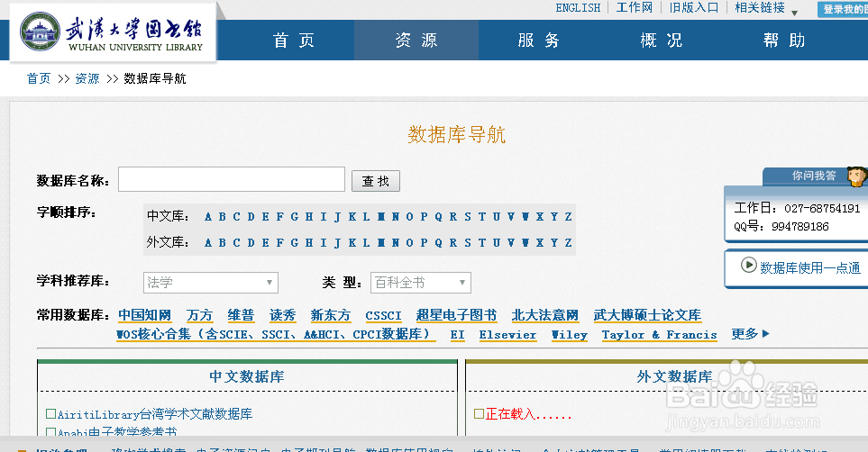Open the 万方 database link
Screen dimensions: 868x452
pos(199,315)
